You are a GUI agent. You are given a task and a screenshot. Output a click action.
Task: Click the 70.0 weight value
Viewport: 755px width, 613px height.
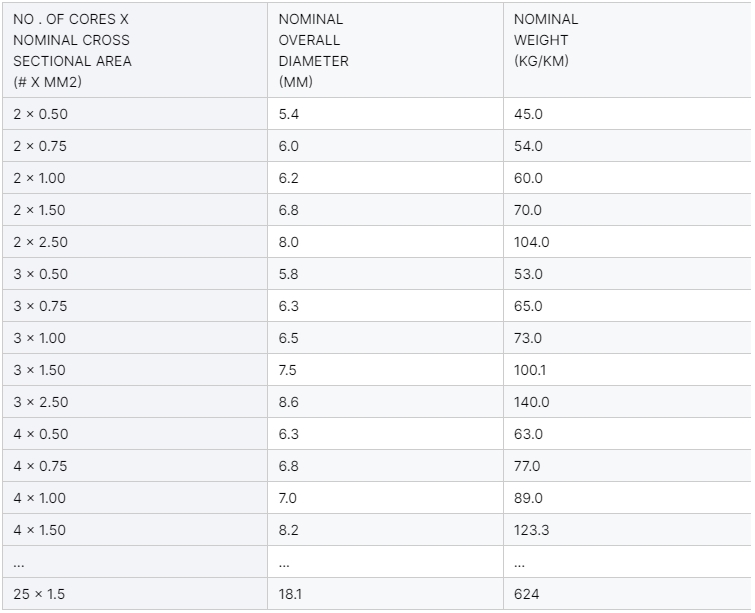pos(528,210)
